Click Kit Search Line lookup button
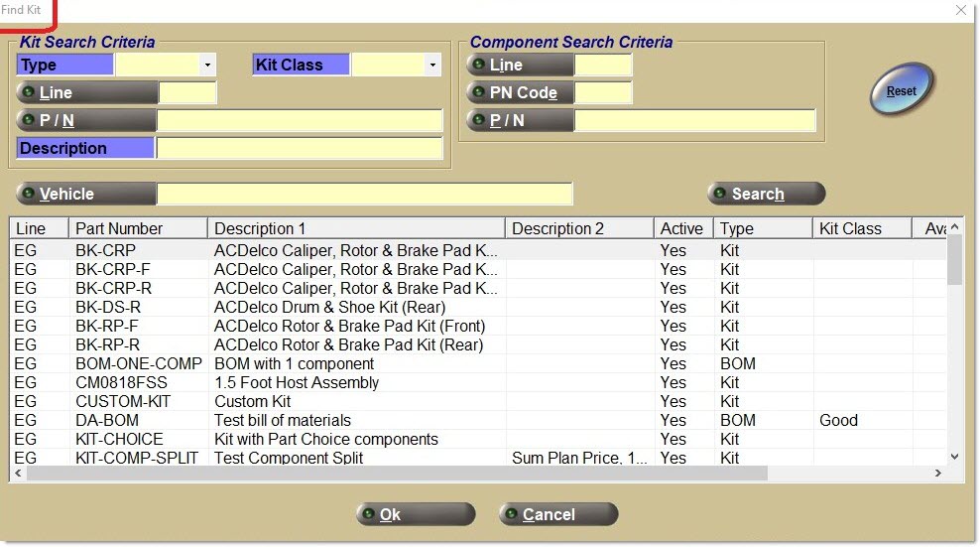 tap(86, 93)
